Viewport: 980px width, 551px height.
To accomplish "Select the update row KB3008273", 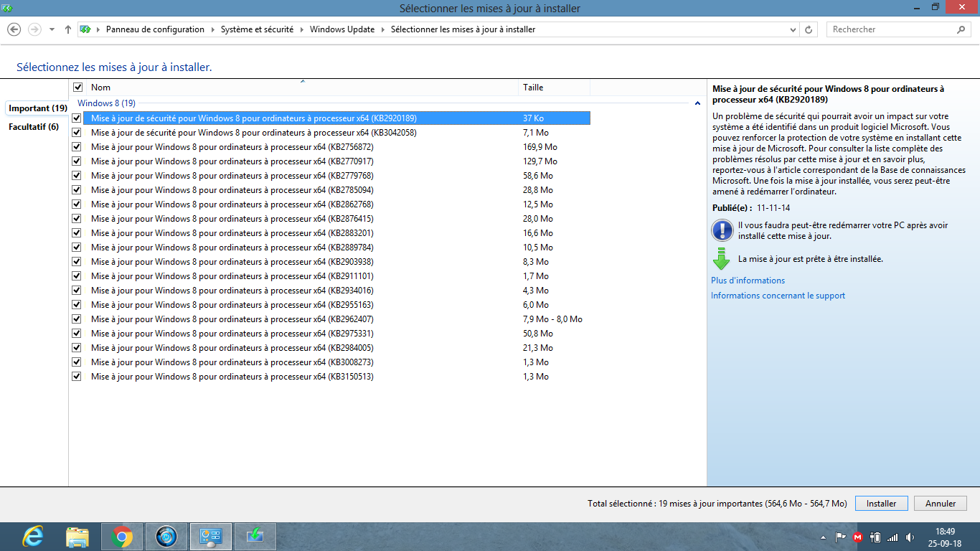I will [x=336, y=362].
